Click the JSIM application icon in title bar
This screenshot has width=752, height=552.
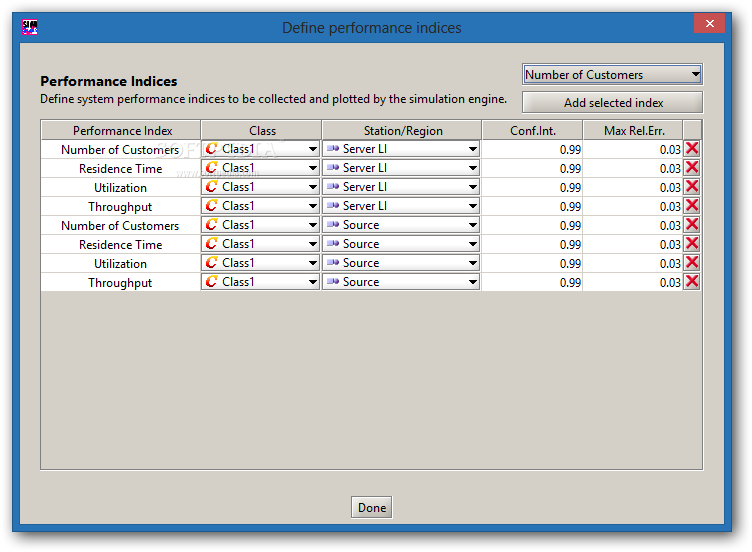tap(30, 27)
